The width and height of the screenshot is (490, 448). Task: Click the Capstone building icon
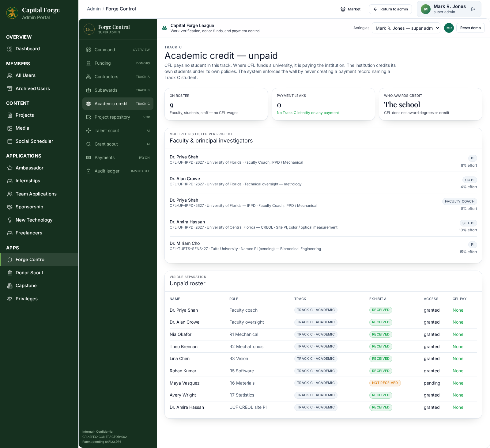point(10,286)
